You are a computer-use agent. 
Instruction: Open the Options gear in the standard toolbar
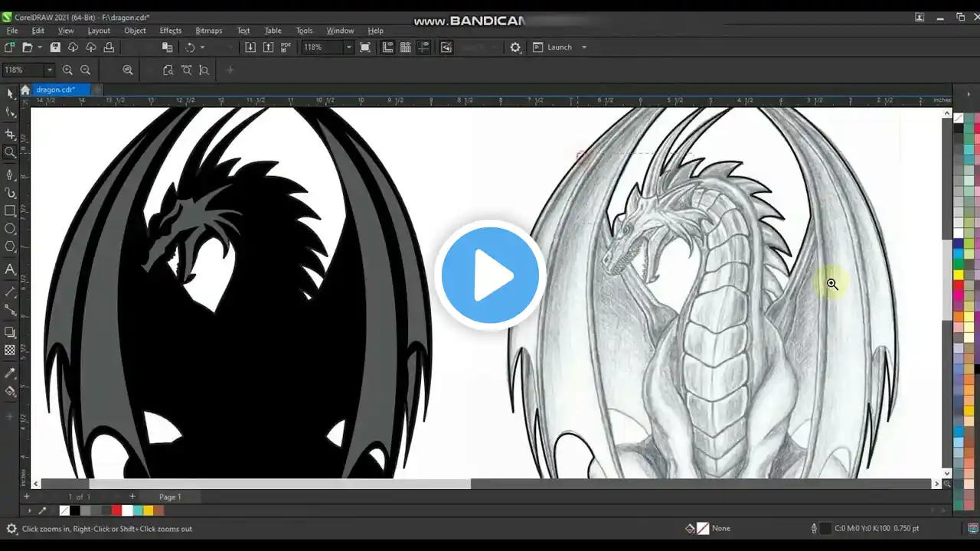click(515, 47)
